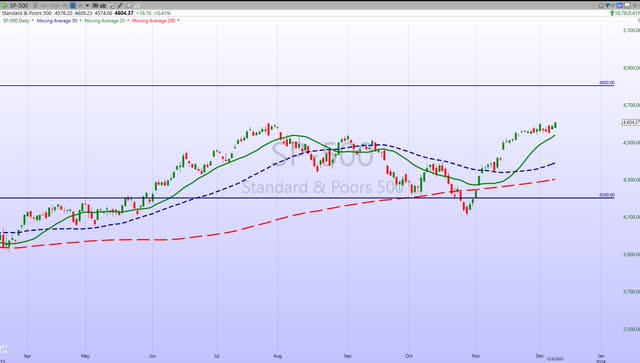This screenshot has height=363, width=640.
Task: Click the first chain link icon
Action: coord(129,5)
